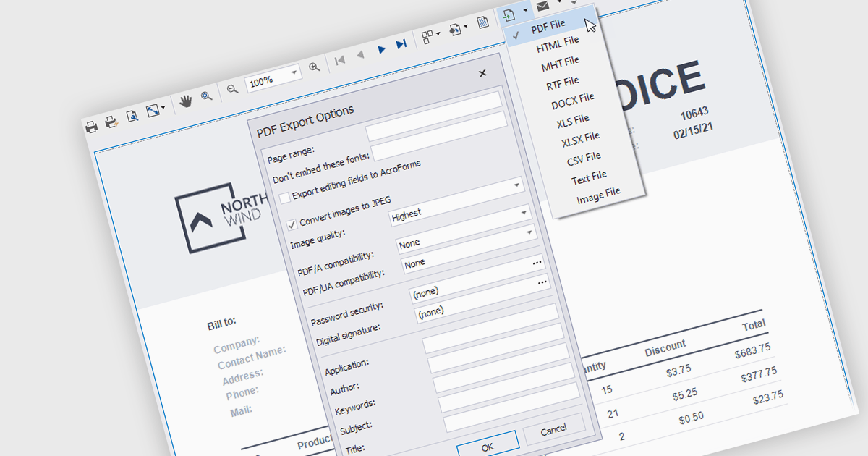Click the Zoom In magnifier icon
This screenshot has height=456, width=868.
(x=314, y=67)
